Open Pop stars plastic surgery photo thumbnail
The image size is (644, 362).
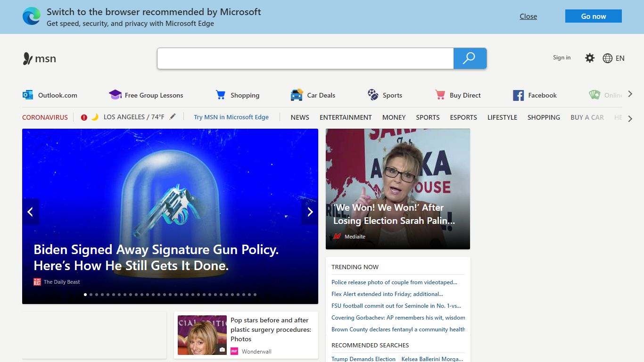coord(202,335)
